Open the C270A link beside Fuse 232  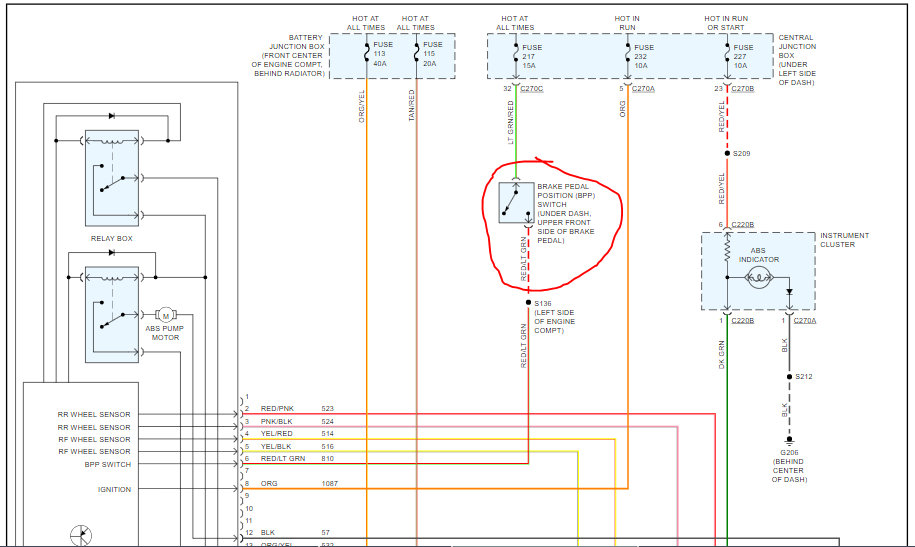[643, 89]
